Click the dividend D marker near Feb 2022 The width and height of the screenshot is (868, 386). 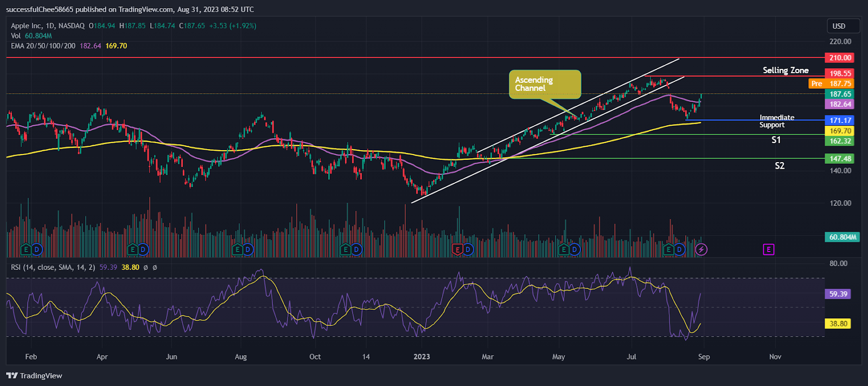(x=36, y=249)
